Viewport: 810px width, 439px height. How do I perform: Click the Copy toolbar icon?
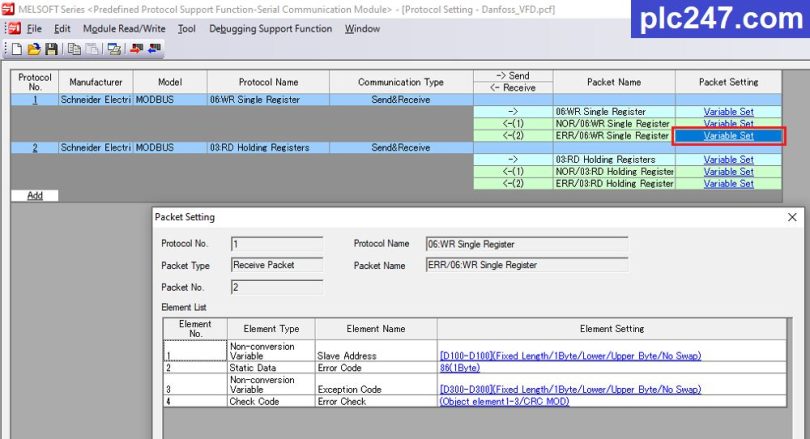74,48
